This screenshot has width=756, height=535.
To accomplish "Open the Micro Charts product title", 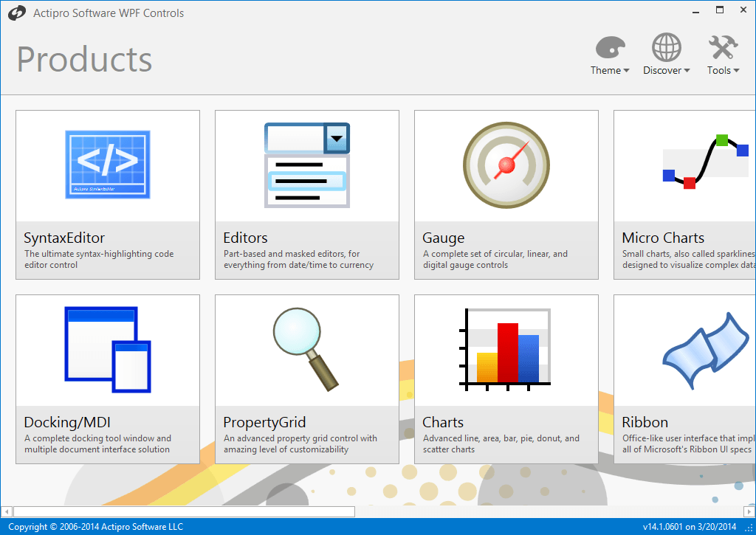I will coord(663,238).
